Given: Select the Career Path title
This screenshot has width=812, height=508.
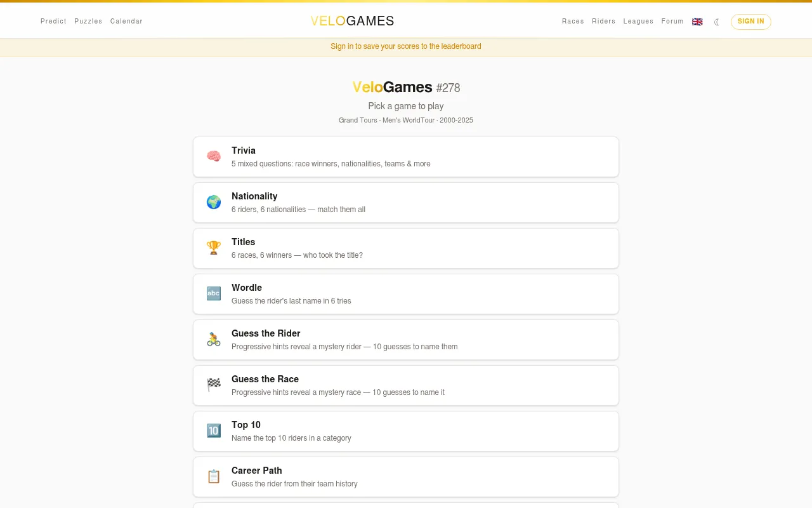Looking at the screenshot, I should pyautogui.click(x=257, y=471).
